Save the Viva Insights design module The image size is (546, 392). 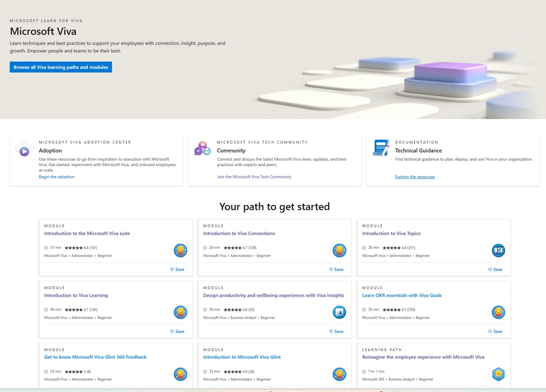336,331
